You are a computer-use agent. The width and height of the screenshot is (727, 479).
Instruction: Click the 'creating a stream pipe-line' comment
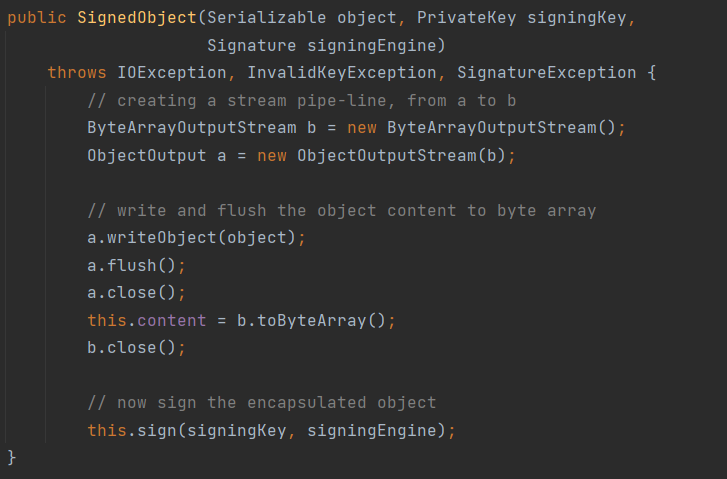point(301,100)
